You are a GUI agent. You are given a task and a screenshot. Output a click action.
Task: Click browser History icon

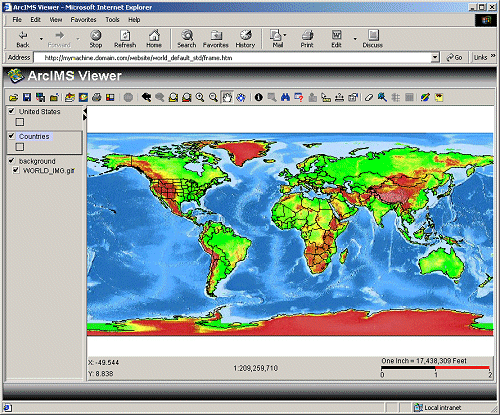tap(245, 39)
